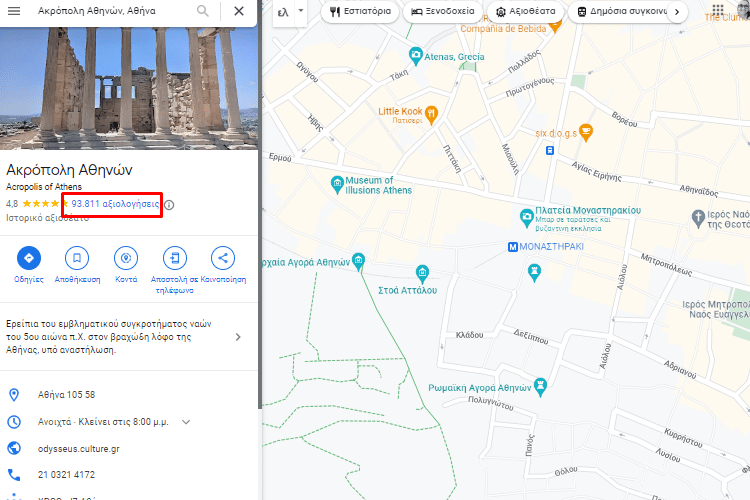Open the odysseus.culture.gr website link

(78, 449)
